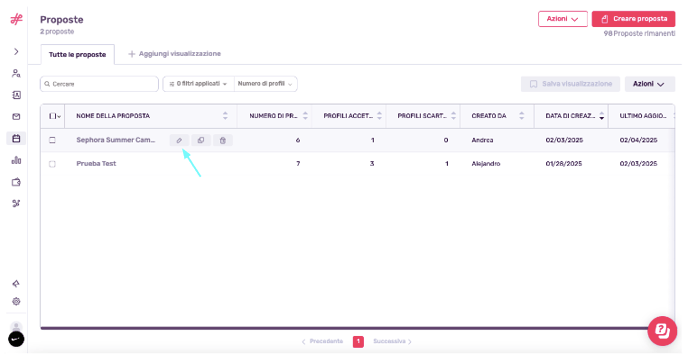Open the integrations nodes sidebar icon

(x=16, y=203)
